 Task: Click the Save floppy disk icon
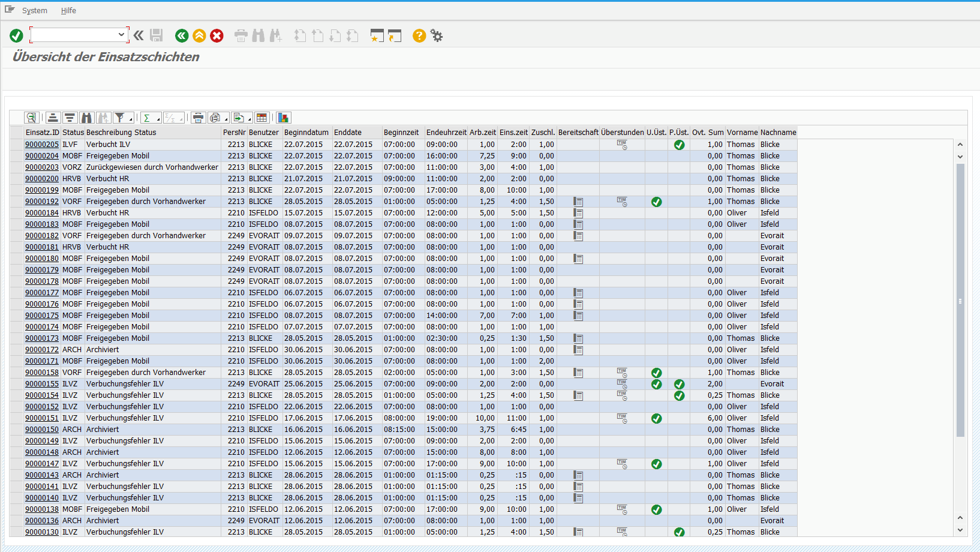[x=157, y=36]
